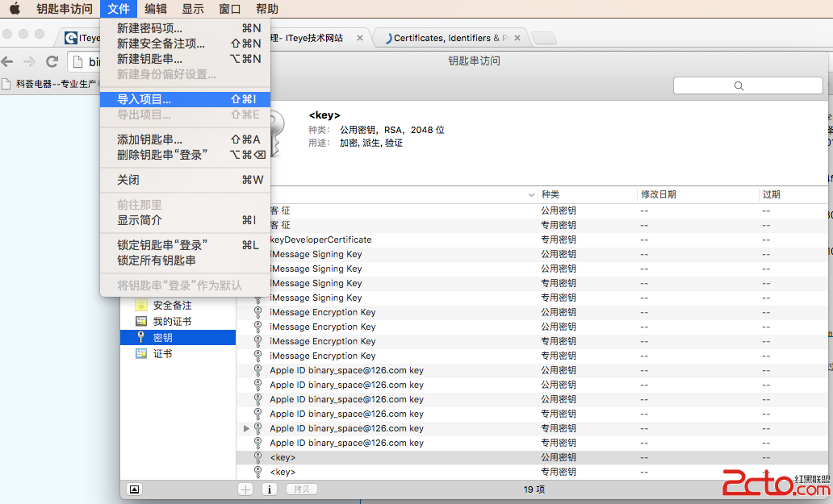Choose 导入项目… from the File menu
The width and height of the screenshot is (833, 504).
(x=144, y=99)
